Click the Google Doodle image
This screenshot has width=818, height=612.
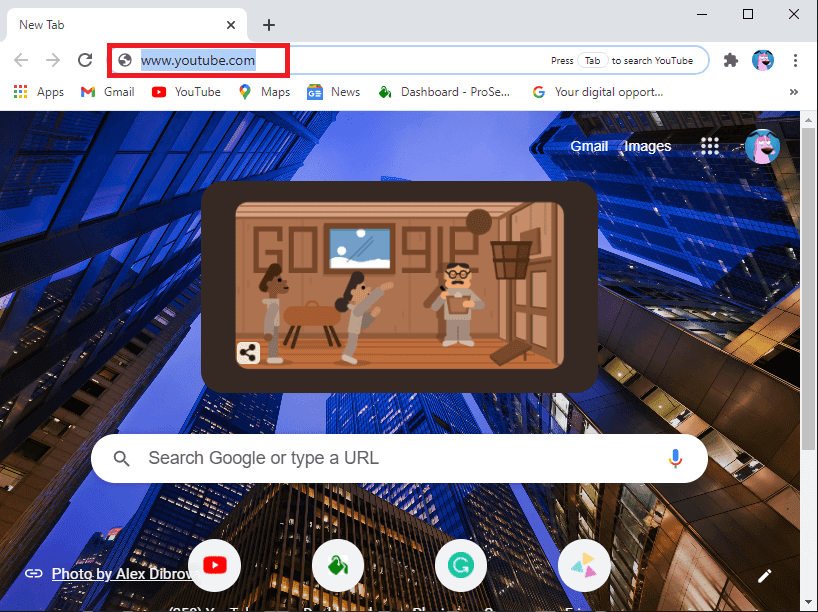pos(400,285)
